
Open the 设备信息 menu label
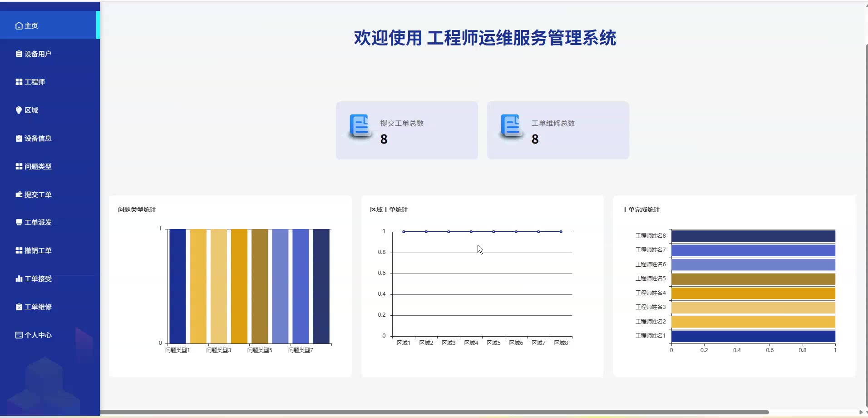(38, 139)
